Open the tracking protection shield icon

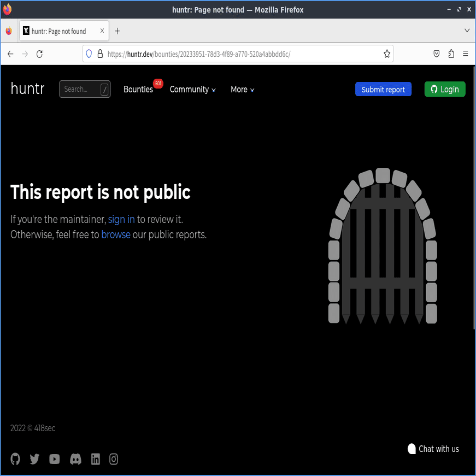[89, 54]
